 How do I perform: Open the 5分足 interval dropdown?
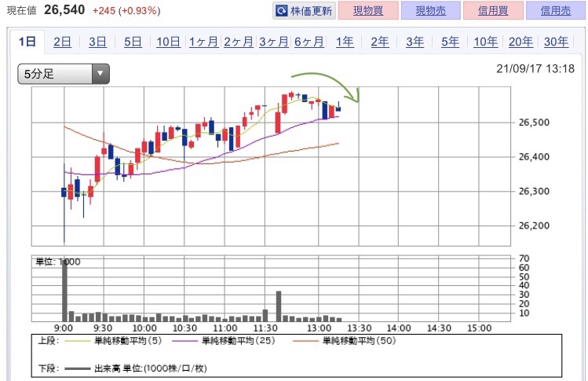(x=64, y=74)
